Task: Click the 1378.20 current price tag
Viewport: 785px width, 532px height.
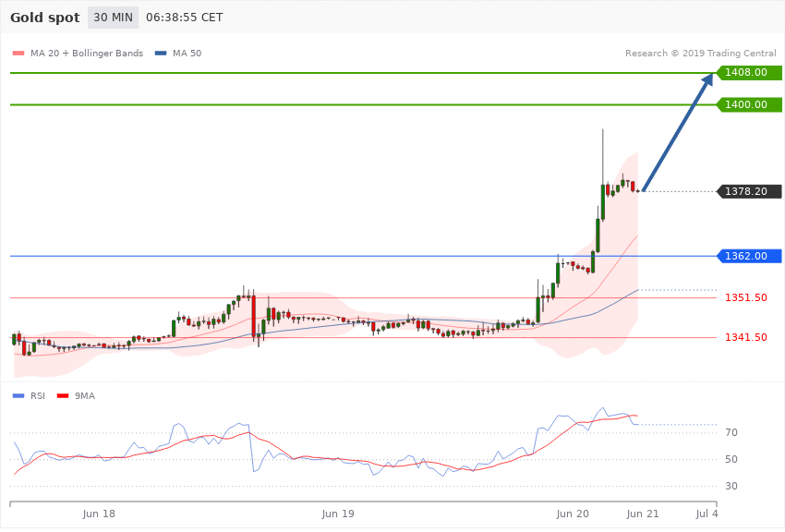Action: [x=749, y=191]
